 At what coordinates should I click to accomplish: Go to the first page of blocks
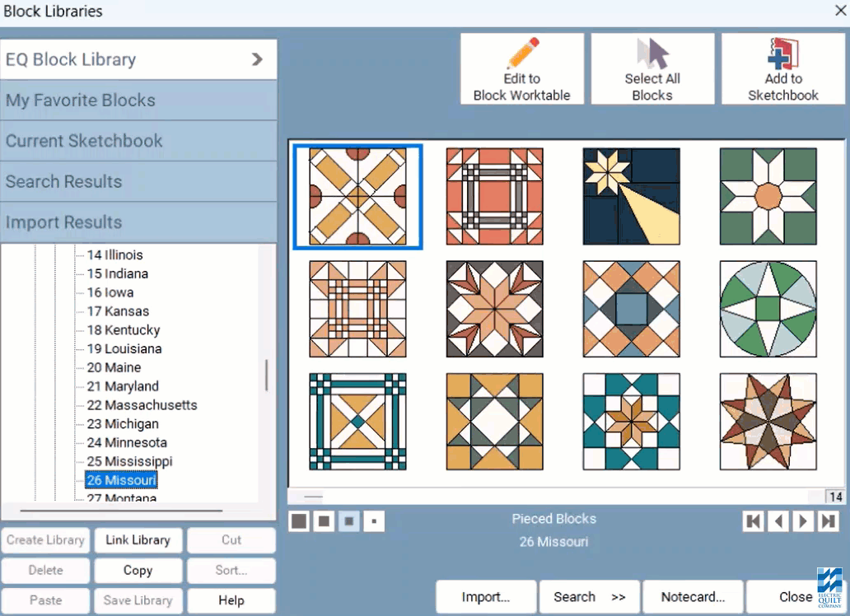point(754,520)
